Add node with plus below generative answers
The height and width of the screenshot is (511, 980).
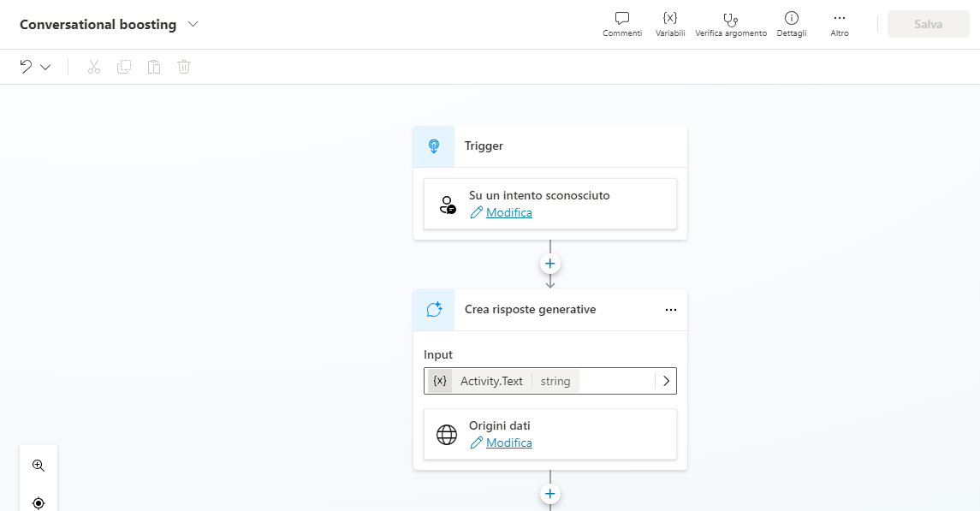click(550, 494)
